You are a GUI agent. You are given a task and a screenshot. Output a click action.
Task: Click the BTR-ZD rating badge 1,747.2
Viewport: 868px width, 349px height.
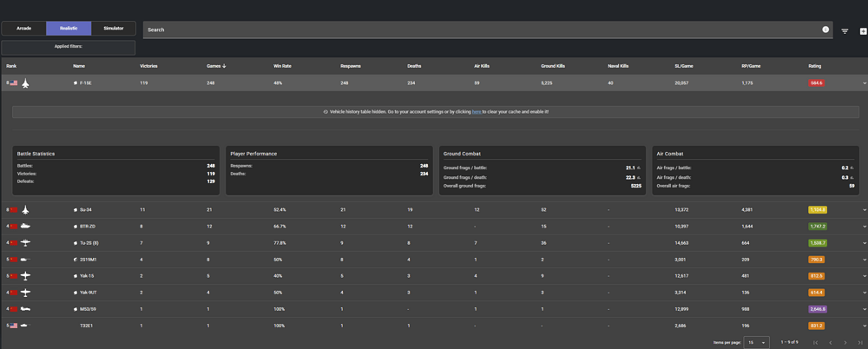click(818, 227)
